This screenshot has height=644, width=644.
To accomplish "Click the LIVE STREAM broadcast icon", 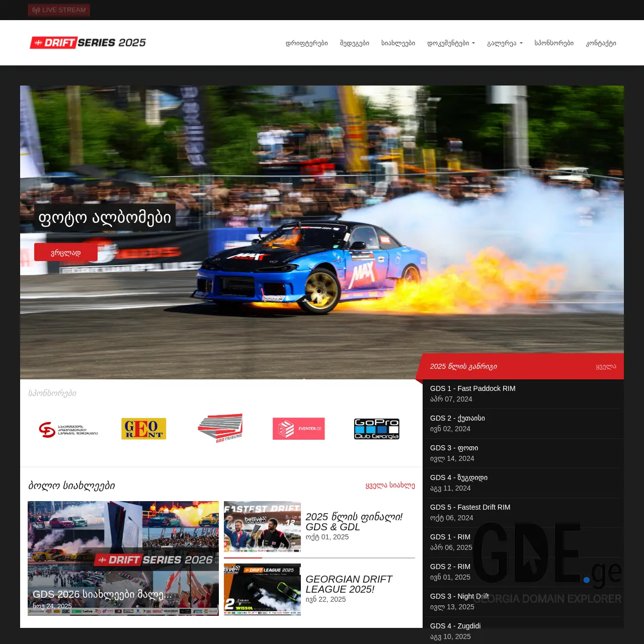I will pyautogui.click(x=35, y=10).
